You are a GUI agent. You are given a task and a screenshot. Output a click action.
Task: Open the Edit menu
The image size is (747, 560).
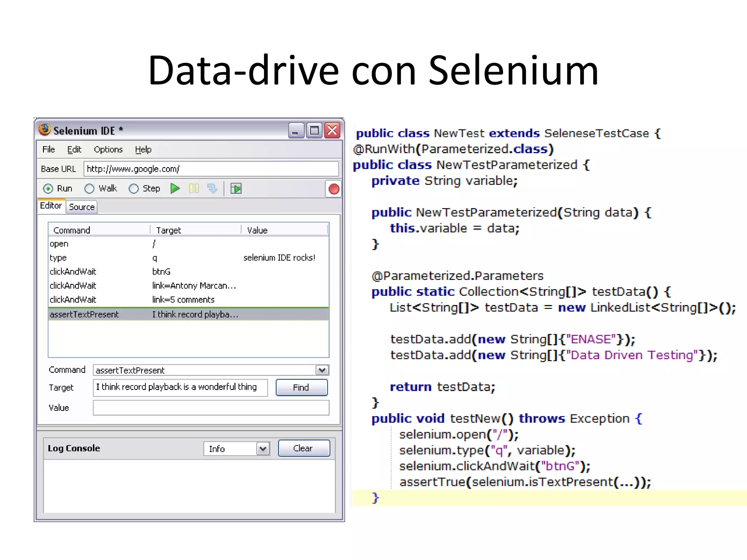[x=74, y=149]
